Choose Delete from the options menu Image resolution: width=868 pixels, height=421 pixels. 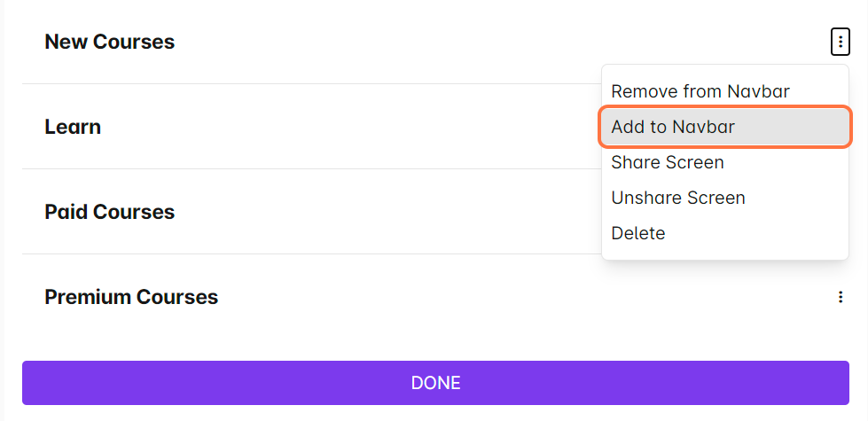coord(637,233)
